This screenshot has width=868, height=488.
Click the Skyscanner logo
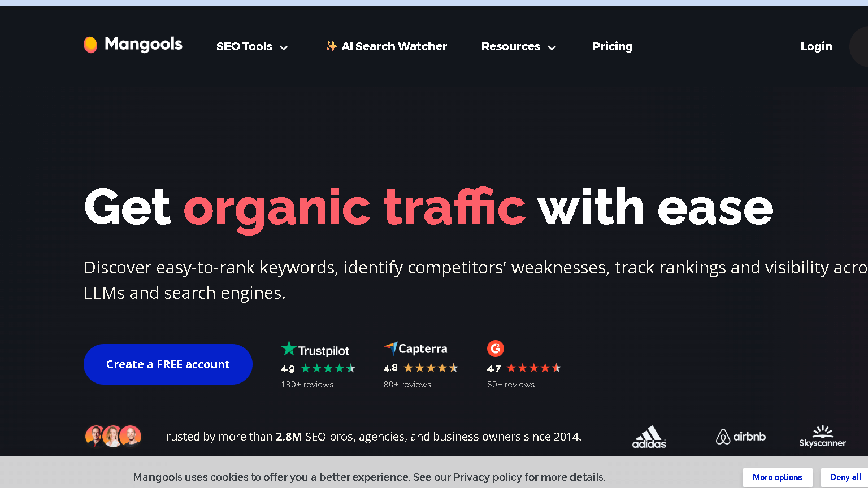pos(822,436)
